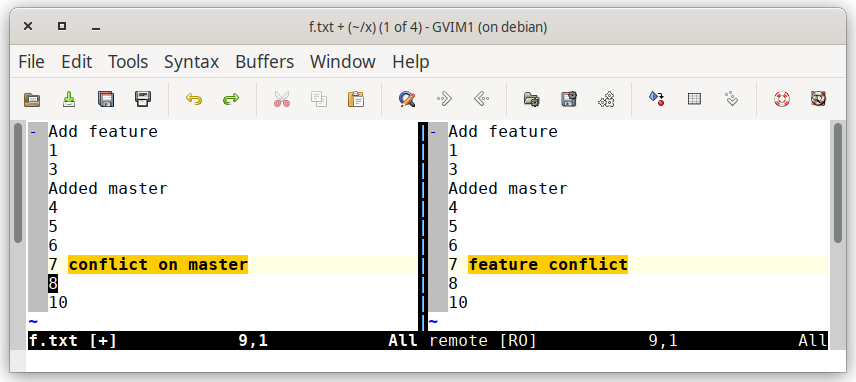Open Help via the lifebuoy icon
Screen dimensions: 856x382
point(782,99)
